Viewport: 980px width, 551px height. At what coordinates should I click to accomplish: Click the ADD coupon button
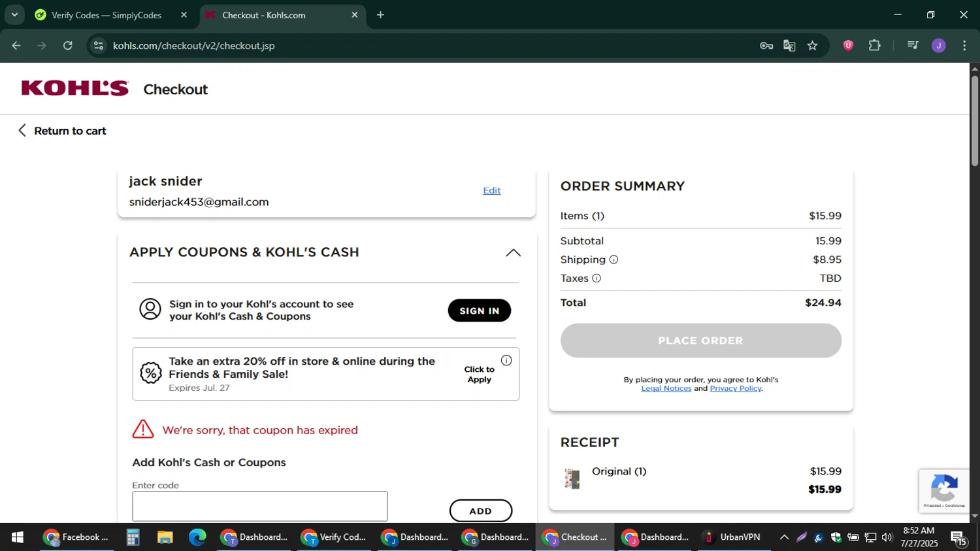(481, 511)
